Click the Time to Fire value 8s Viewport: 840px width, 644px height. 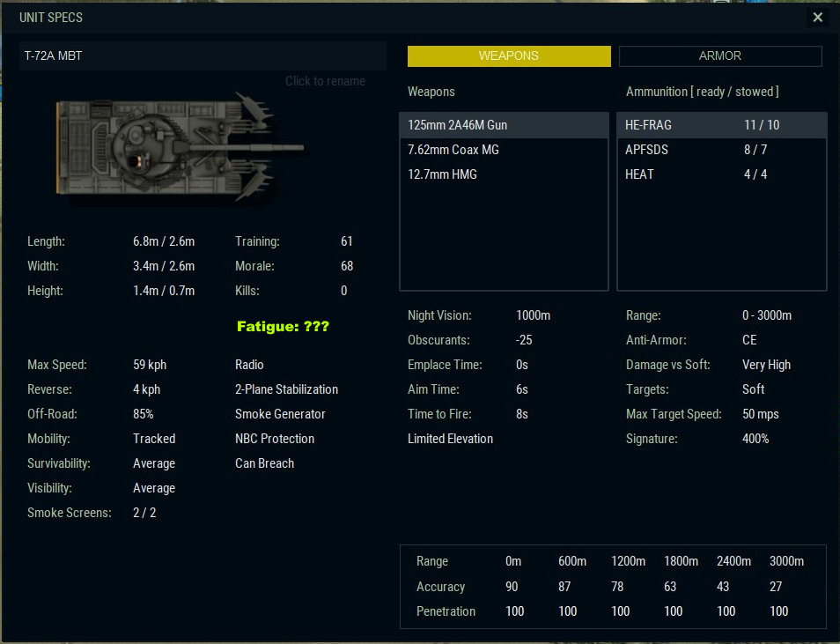[522, 414]
